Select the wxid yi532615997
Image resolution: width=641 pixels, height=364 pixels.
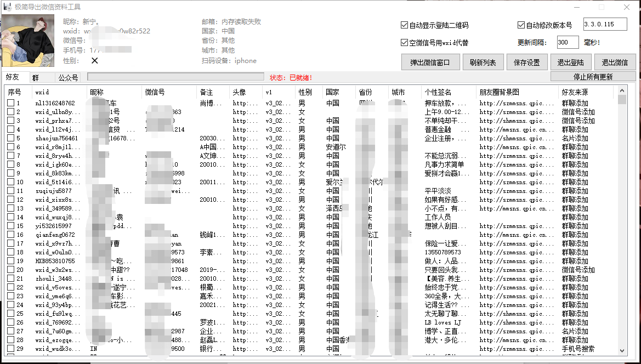point(53,226)
